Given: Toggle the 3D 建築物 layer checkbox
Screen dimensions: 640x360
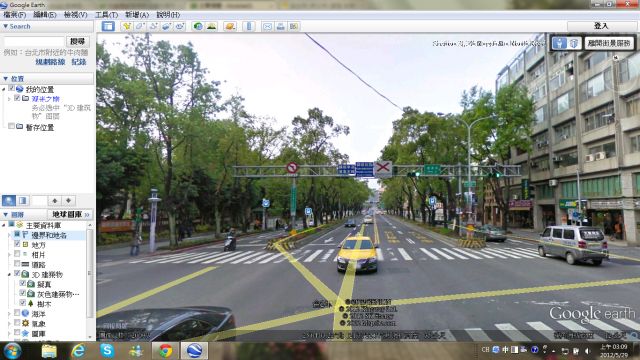Looking at the screenshot, I should click(17, 273).
